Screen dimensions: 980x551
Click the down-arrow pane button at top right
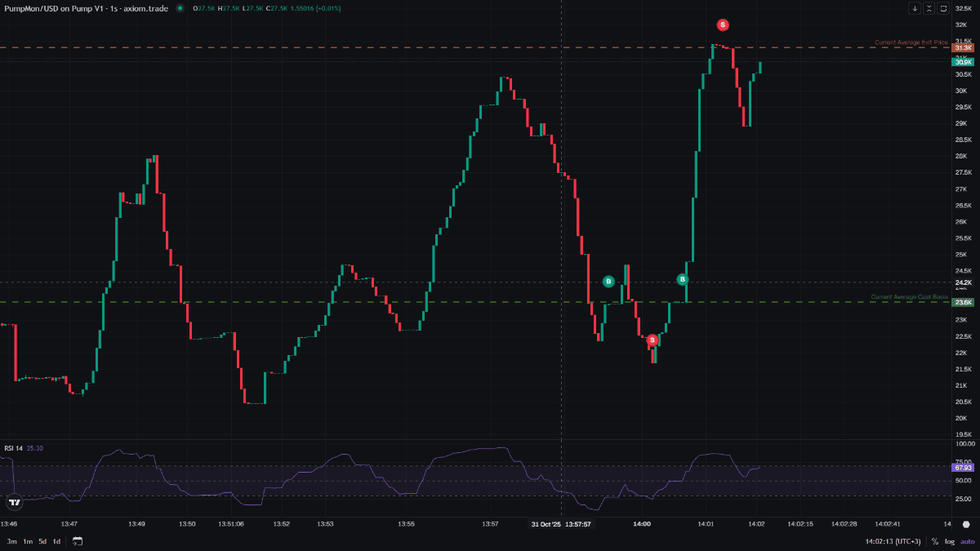tap(915, 8)
